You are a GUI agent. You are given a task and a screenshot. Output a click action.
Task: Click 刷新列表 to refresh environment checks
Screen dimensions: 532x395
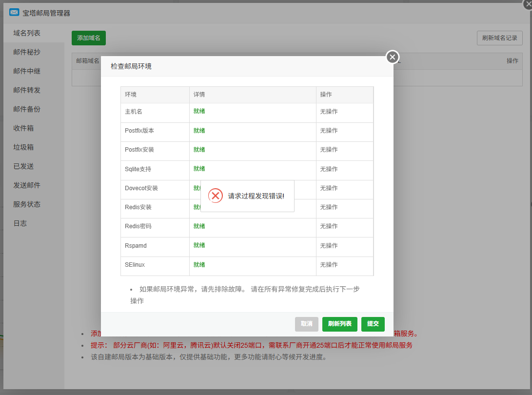pyautogui.click(x=339, y=324)
